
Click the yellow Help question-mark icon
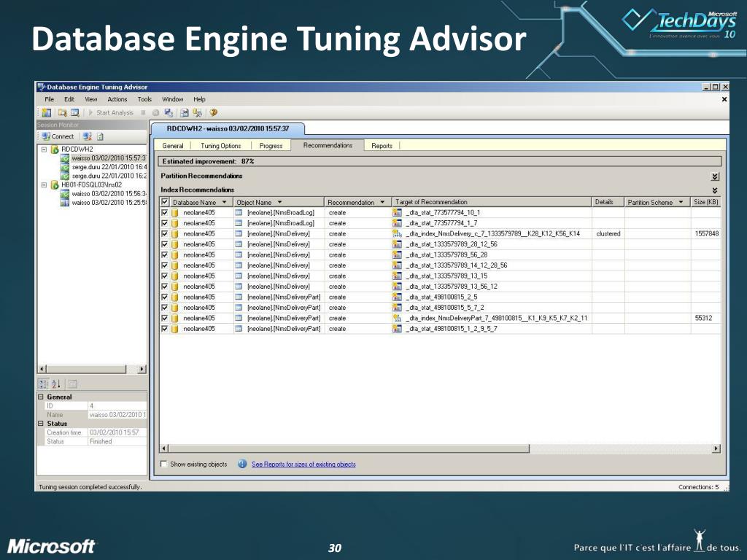(214, 113)
